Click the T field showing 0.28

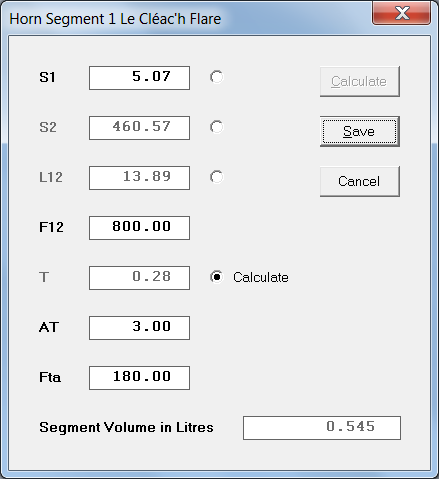[139, 278]
